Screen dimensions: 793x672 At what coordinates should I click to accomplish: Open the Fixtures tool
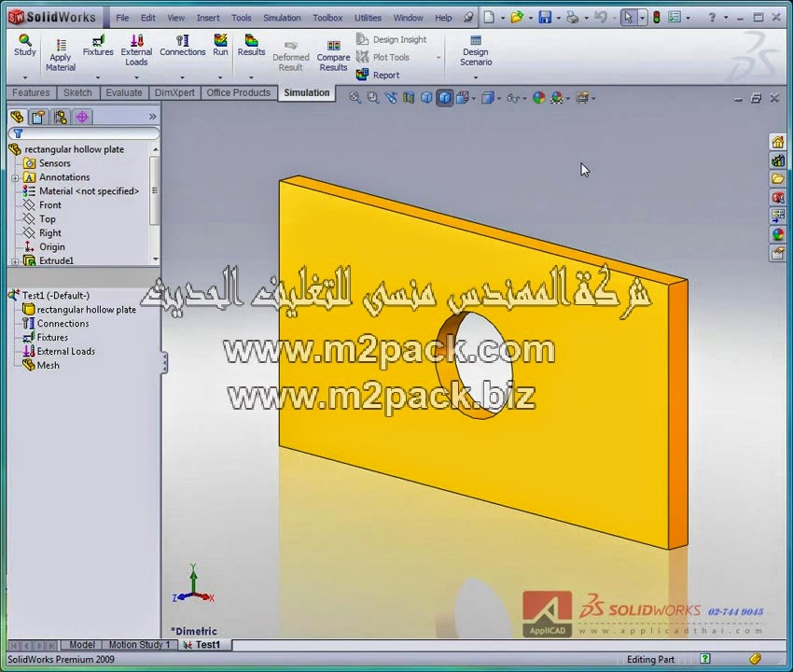[x=98, y=45]
